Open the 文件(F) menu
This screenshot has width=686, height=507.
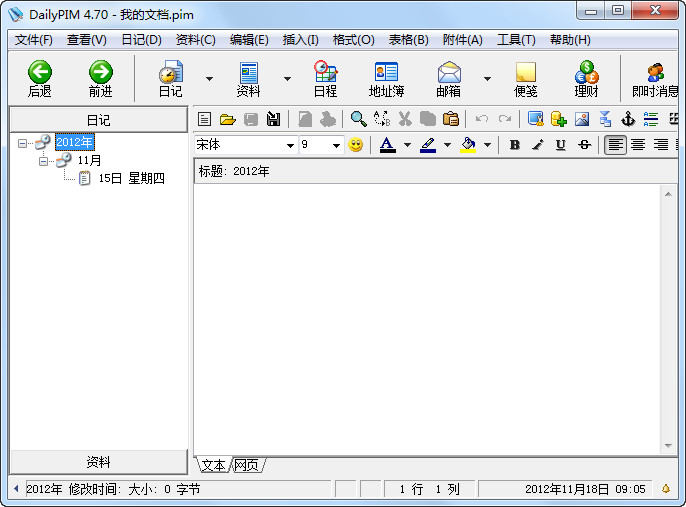point(34,40)
